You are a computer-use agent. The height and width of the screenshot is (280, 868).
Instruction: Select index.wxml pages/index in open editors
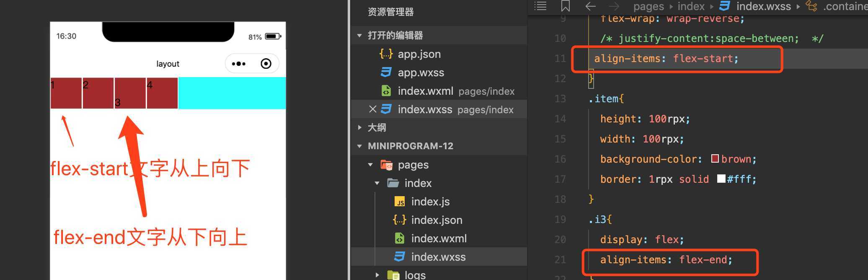pyautogui.click(x=439, y=91)
